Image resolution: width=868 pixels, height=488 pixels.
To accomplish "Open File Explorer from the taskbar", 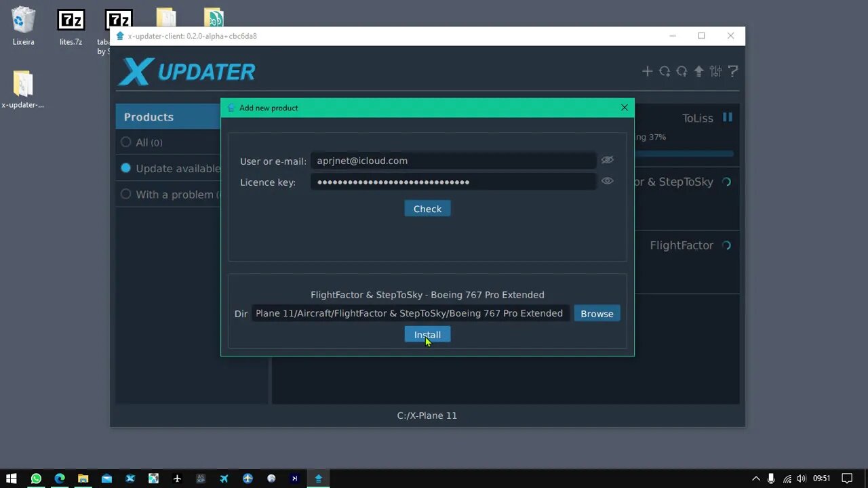I will (x=83, y=479).
